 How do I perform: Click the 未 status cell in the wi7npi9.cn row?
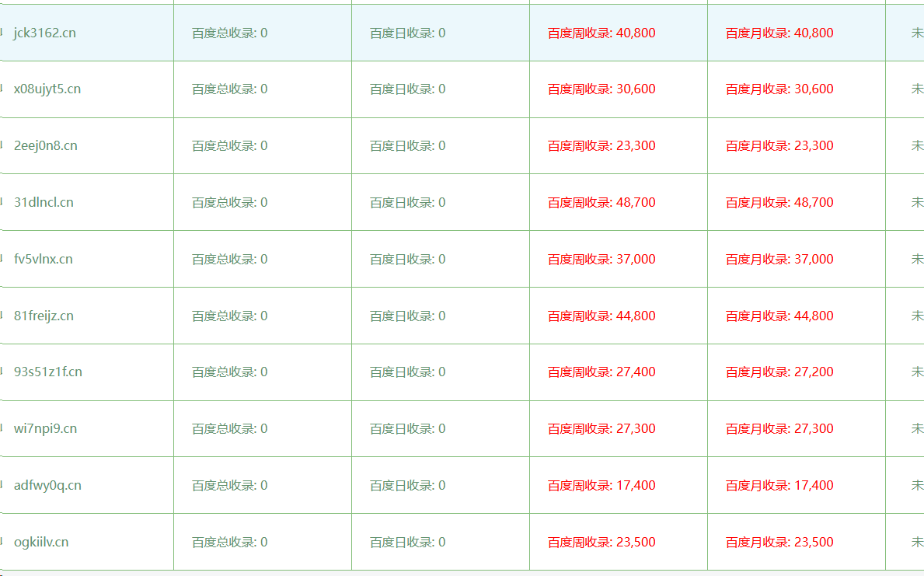tap(917, 429)
